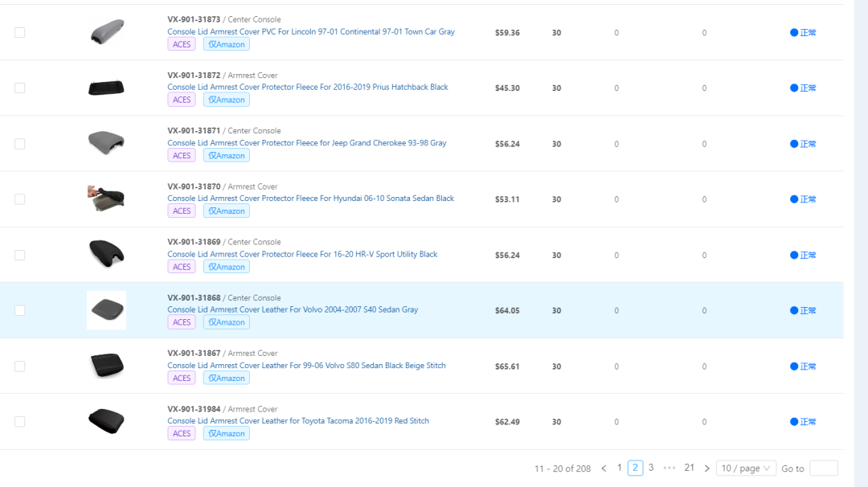Image resolution: width=868 pixels, height=487 pixels.
Task: Click Amazon tag on the VX-901-31870 row
Action: (227, 211)
